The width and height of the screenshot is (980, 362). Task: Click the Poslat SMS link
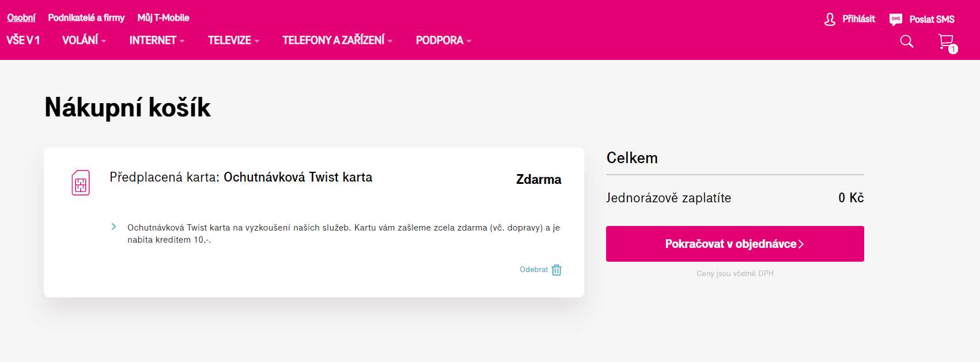click(x=932, y=20)
